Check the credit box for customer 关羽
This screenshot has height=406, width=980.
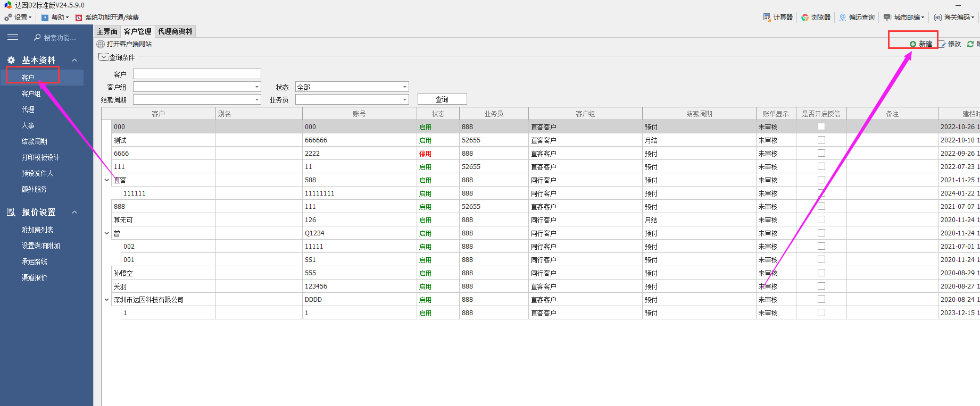tap(821, 286)
